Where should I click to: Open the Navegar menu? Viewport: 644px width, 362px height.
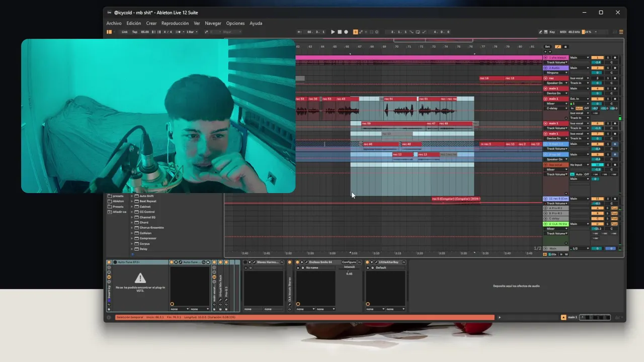(213, 23)
